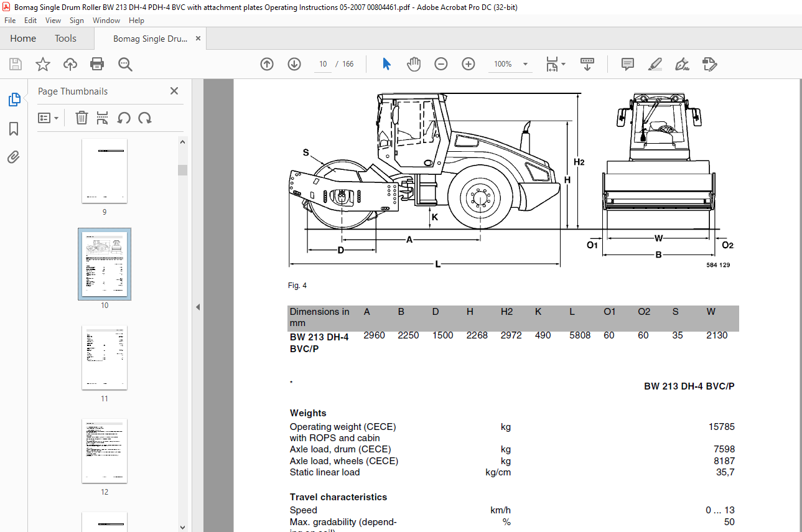Click the 100% zoom value field
Screen dimensions: 802x532
503,64
